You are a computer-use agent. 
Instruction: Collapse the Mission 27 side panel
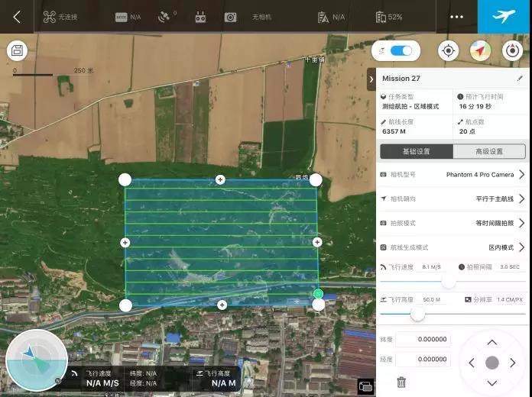pyautogui.click(x=371, y=79)
